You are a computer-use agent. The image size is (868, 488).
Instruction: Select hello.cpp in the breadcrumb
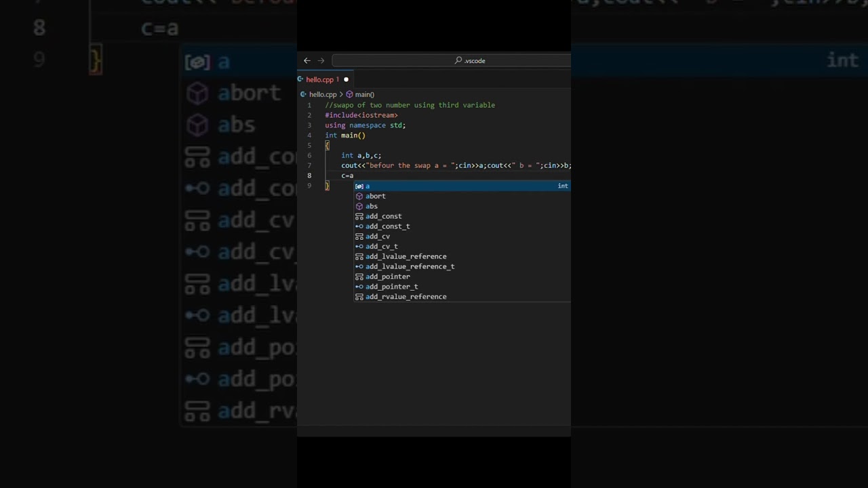(x=323, y=94)
